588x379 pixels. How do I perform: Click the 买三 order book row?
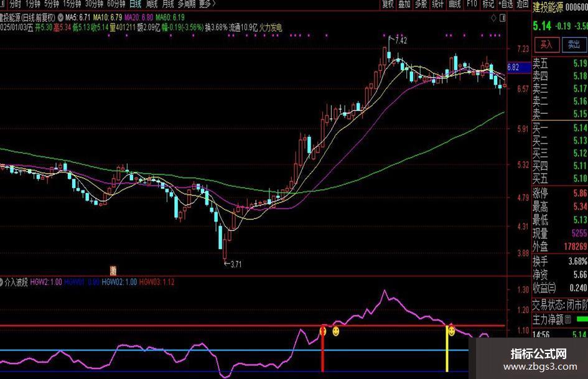point(560,153)
